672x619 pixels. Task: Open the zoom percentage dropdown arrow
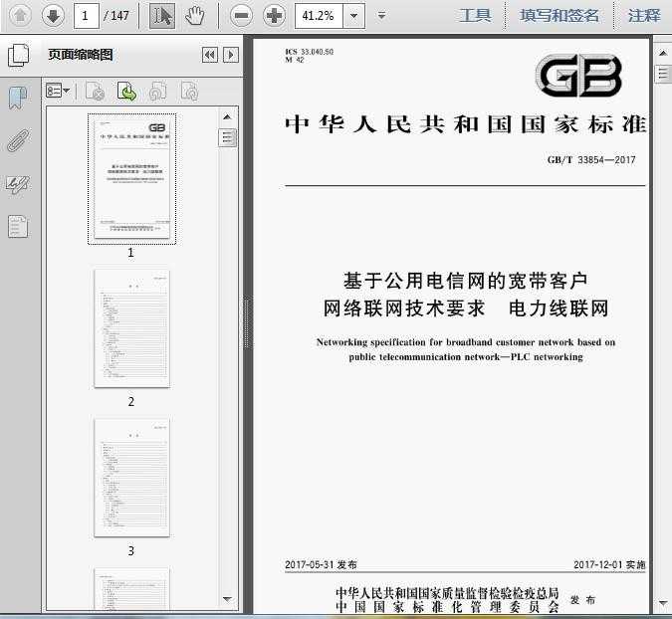(x=354, y=16)
